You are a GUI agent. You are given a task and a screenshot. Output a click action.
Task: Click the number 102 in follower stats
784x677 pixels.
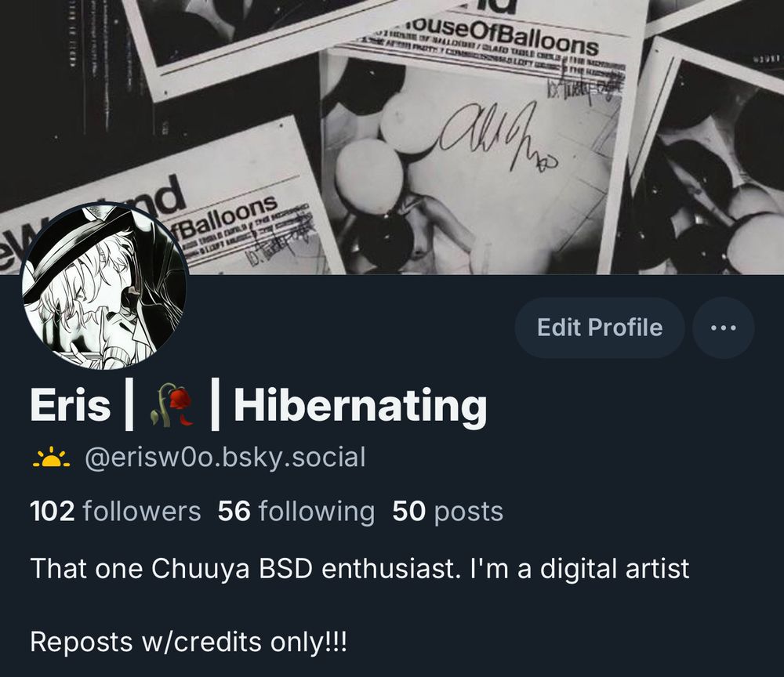coord(53,512)
